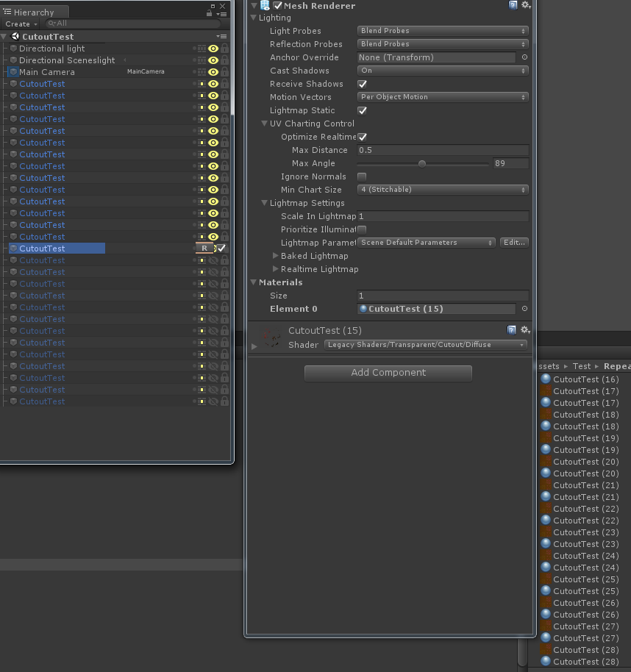Click the lock icon next to Main Camera

coord(224,71)
